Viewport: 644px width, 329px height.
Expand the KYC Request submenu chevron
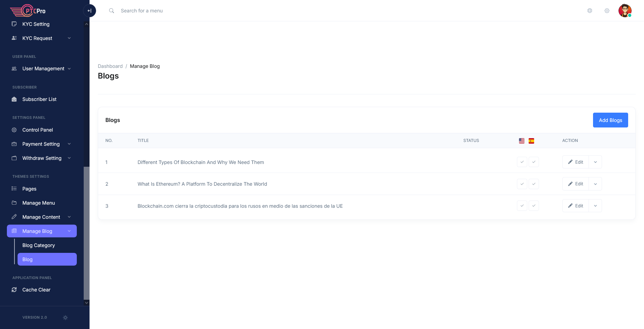click(69, 38)
